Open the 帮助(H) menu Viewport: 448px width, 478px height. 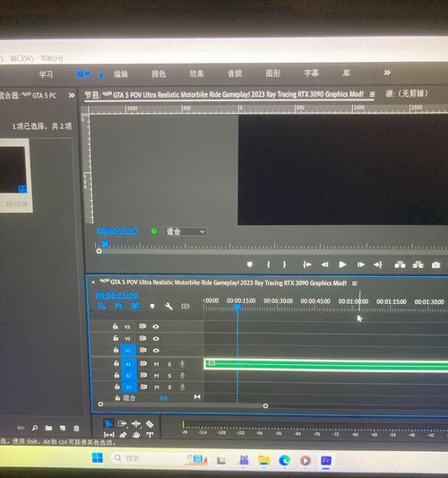coord(52,58)
